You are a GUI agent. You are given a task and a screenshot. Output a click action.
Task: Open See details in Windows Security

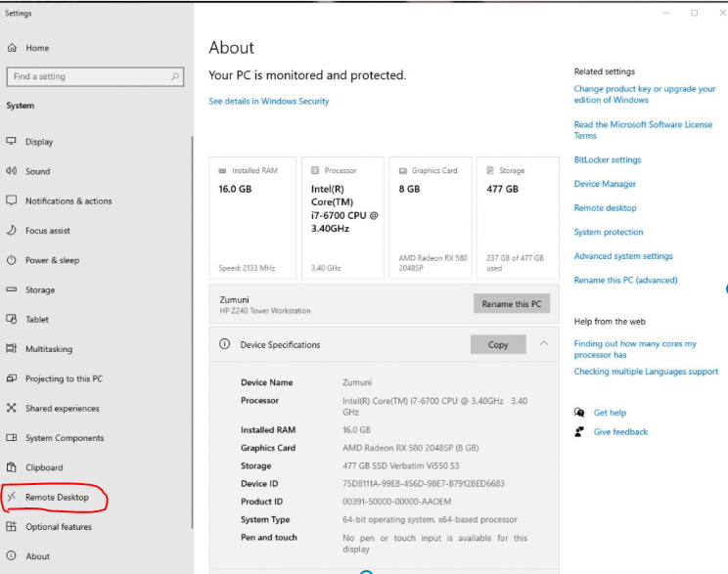point(269,101)
